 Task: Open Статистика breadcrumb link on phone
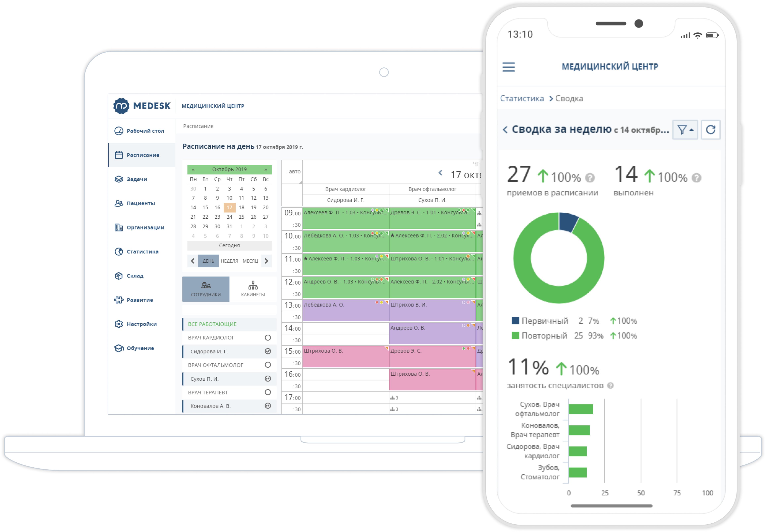coord(522,98)
